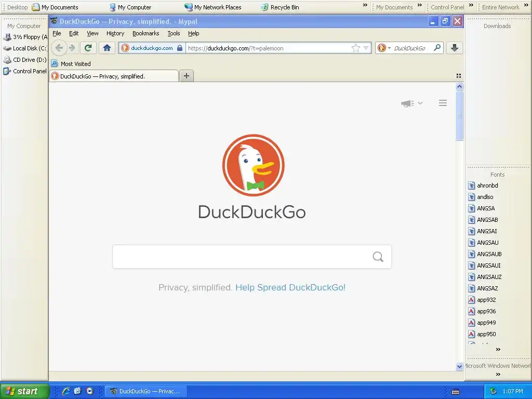
Task: Go forward with the forward arrow button
Action: [x=72, y=48]
